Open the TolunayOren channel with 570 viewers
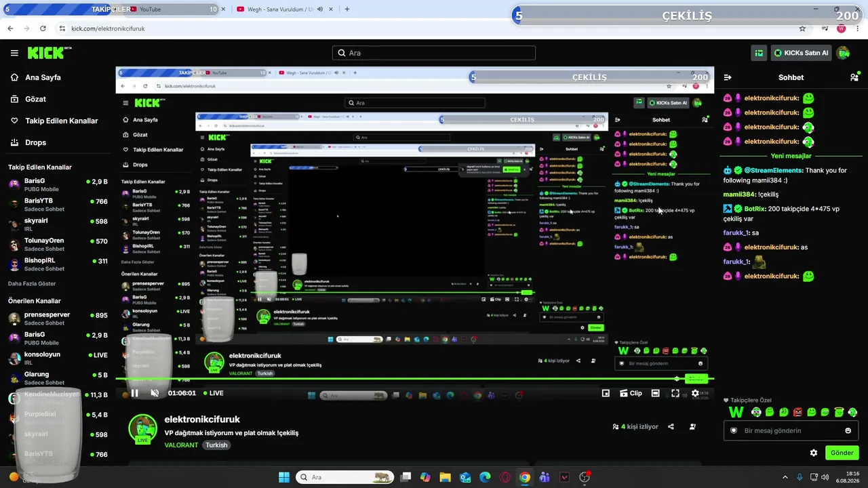This screenshot has height=488, width=868. [58, 244]
